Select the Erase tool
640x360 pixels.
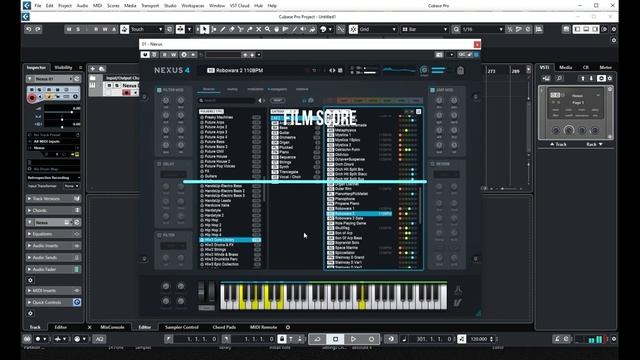click(x=231, y=29)
